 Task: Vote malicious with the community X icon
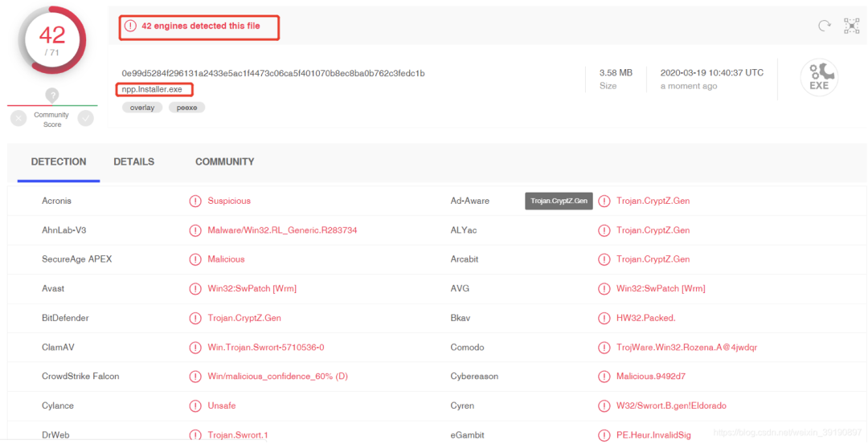[x=18, y=118]
